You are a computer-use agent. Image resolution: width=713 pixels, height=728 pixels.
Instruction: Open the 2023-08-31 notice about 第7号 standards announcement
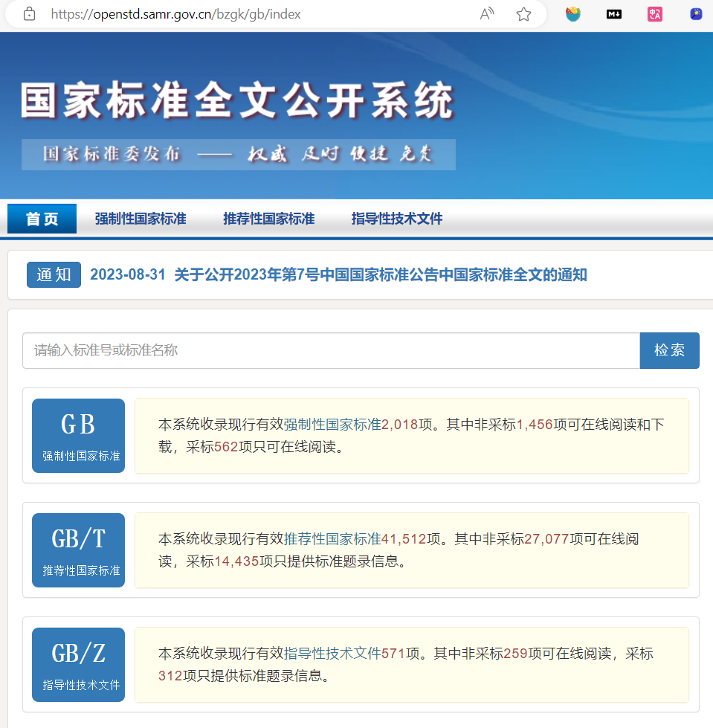click(x=338, y=275)
